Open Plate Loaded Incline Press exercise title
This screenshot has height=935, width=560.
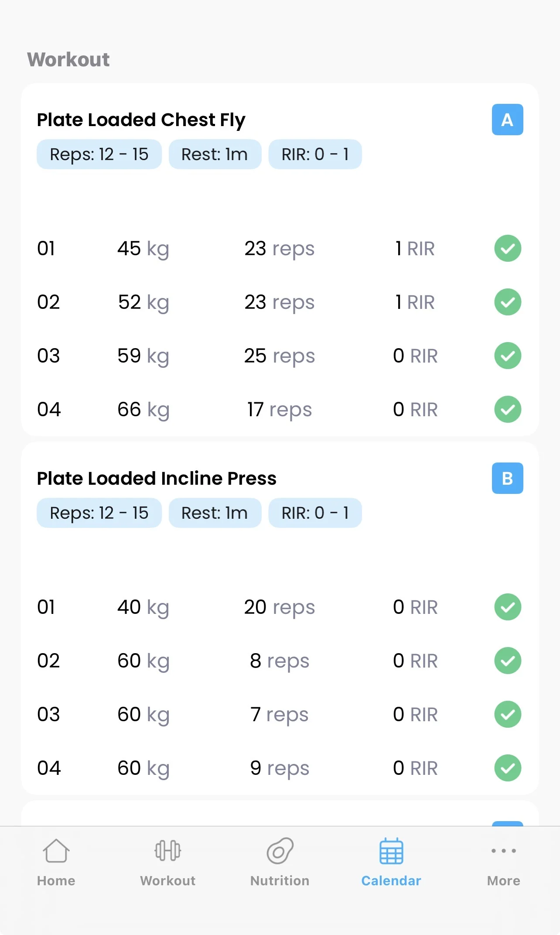157,479
